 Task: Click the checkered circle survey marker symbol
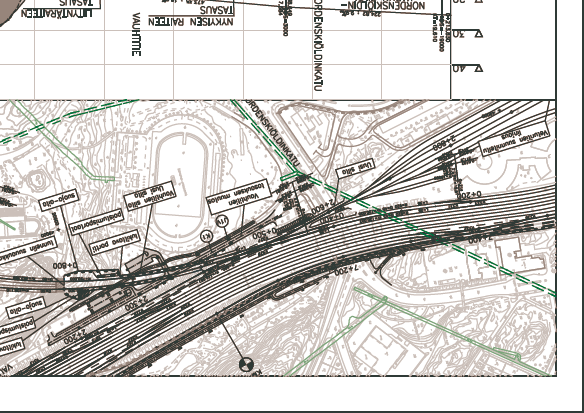tap(246, 364)
